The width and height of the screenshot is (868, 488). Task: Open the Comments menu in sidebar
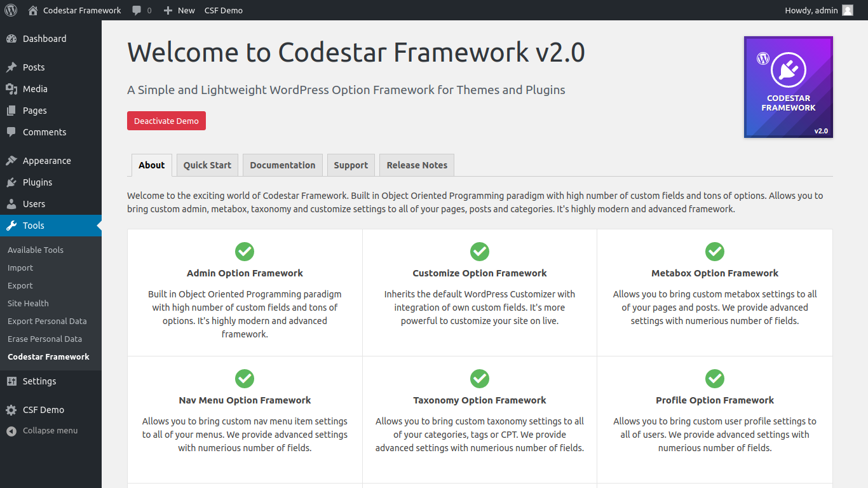44,132
